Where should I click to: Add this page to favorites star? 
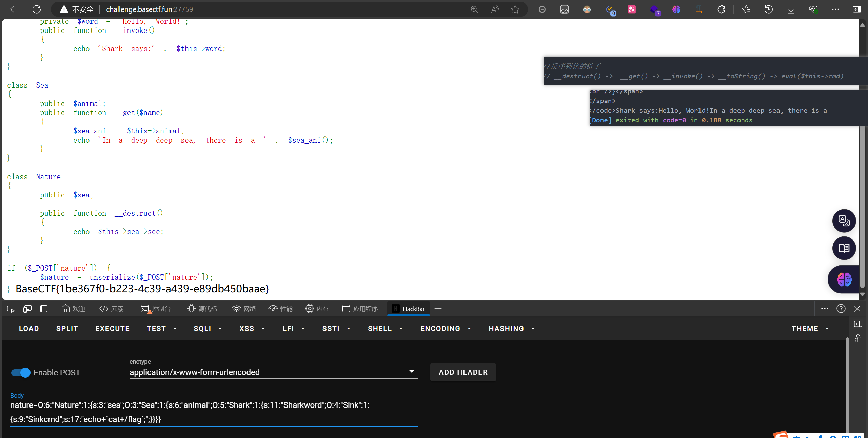pyautogui.click(x=515, y=9)
